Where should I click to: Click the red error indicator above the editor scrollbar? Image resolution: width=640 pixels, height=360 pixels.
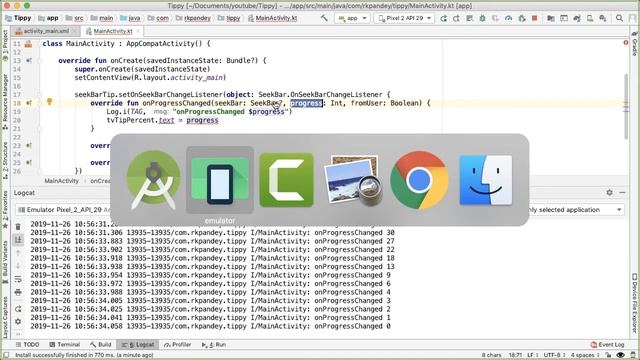626,42
